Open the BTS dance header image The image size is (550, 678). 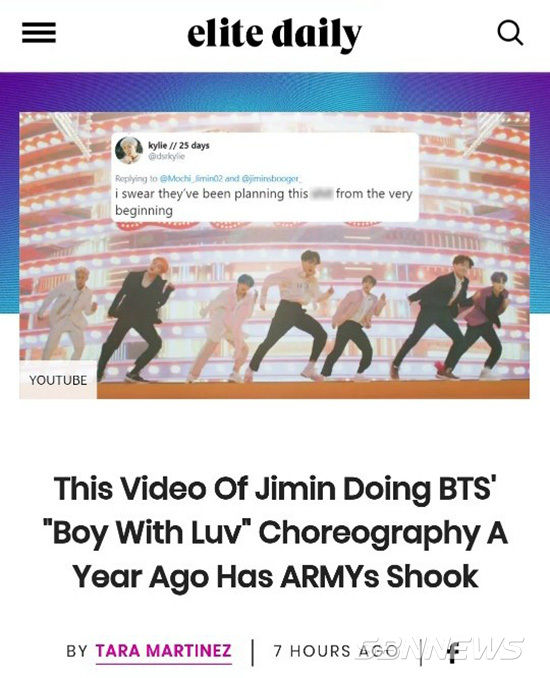click(x=275, y=255)
